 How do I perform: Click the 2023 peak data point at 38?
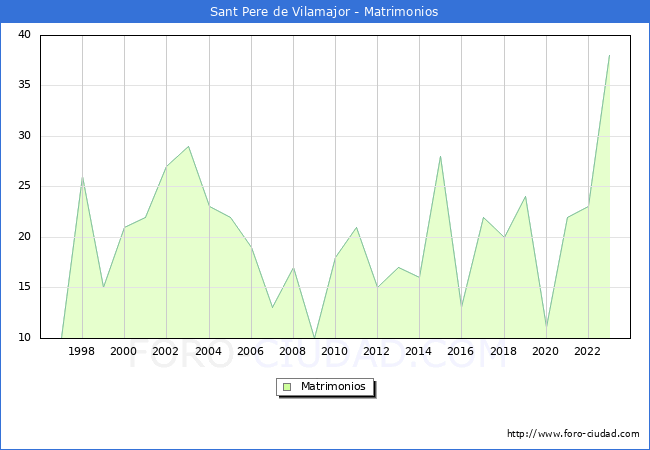click(x=609, y=56)
